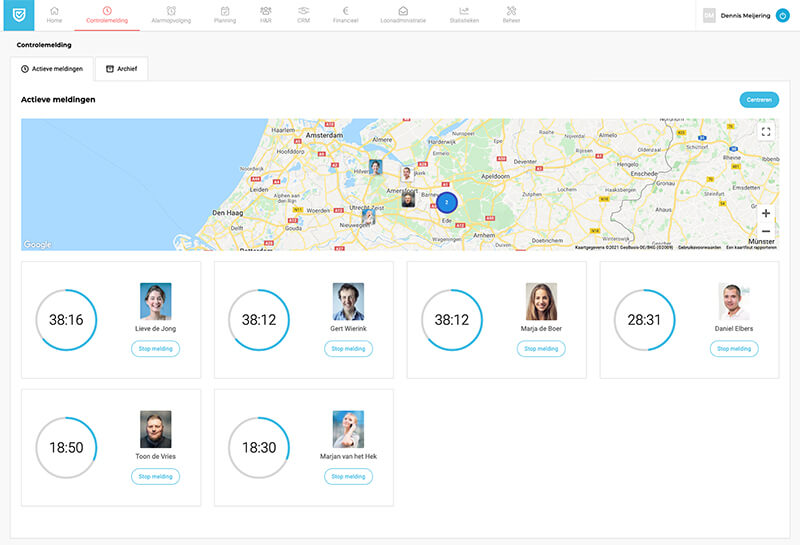
Task: Open the Beheer settings section
Action: point(511,15)
